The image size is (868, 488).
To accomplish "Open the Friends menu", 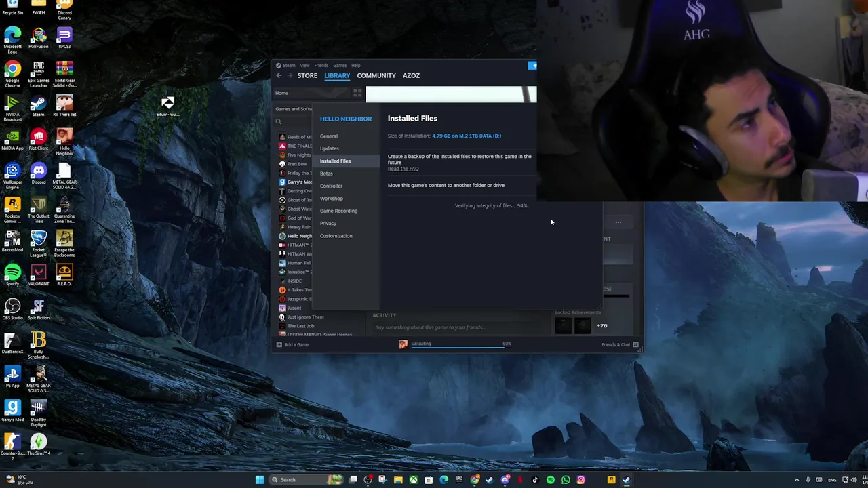I will pos(321,66).
